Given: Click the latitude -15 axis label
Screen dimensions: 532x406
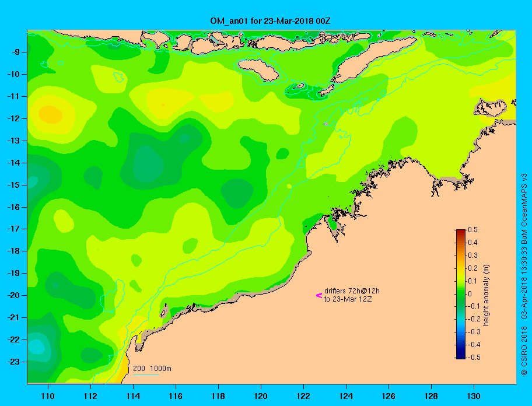Looking at the screenshot, I should pos(13,185).
